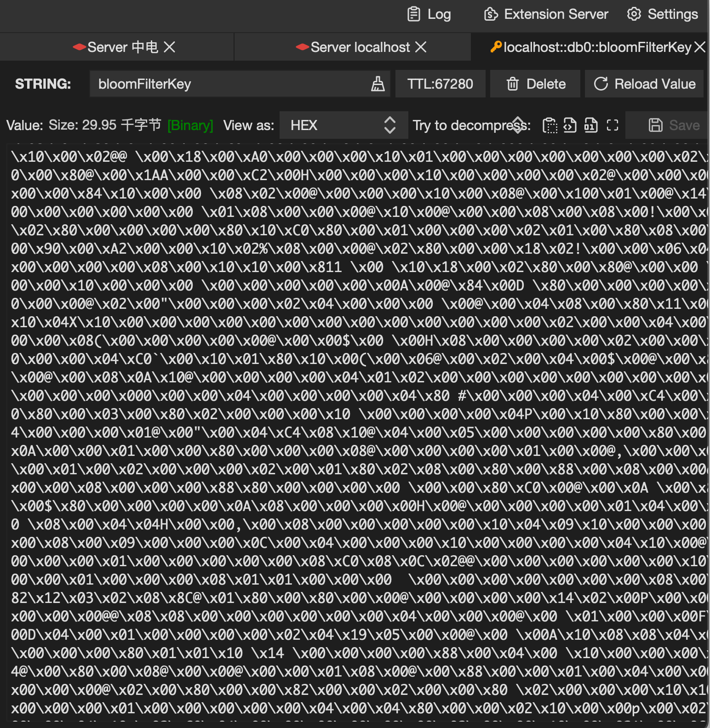Delete the bloomFilterKey key
Viewport: 710px width, 728px height.
pyautogui.click(x=535, y=84)
